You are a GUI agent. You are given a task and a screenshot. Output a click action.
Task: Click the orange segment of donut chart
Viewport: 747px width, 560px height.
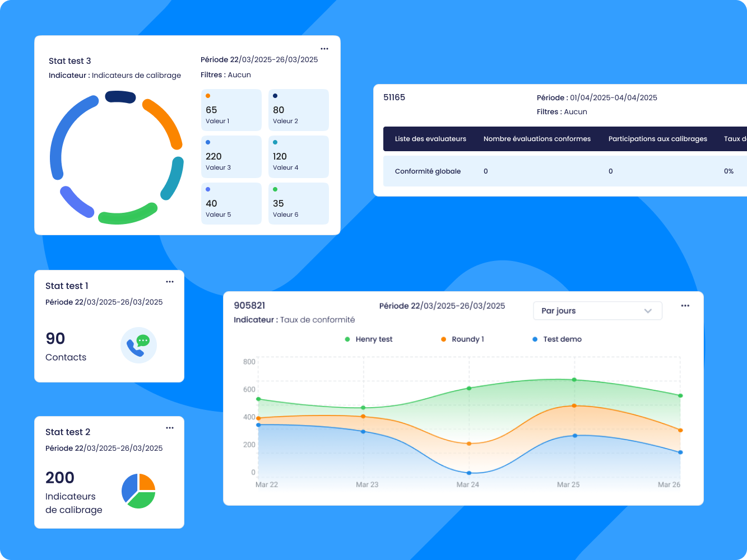pyautogui.click(x=165, y=122)
